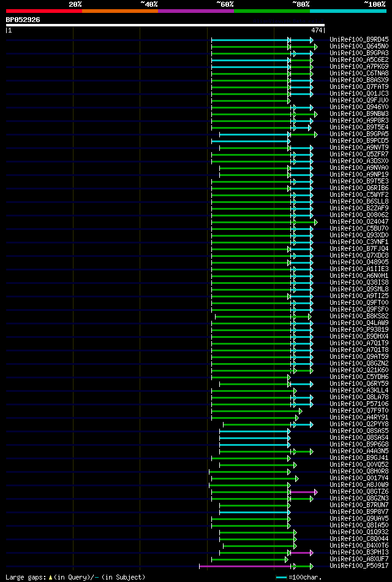Select UniRef100_Q93XD0 subject name
The height and width of the screenshot is (582, 392).
click(x=359, y=235)
